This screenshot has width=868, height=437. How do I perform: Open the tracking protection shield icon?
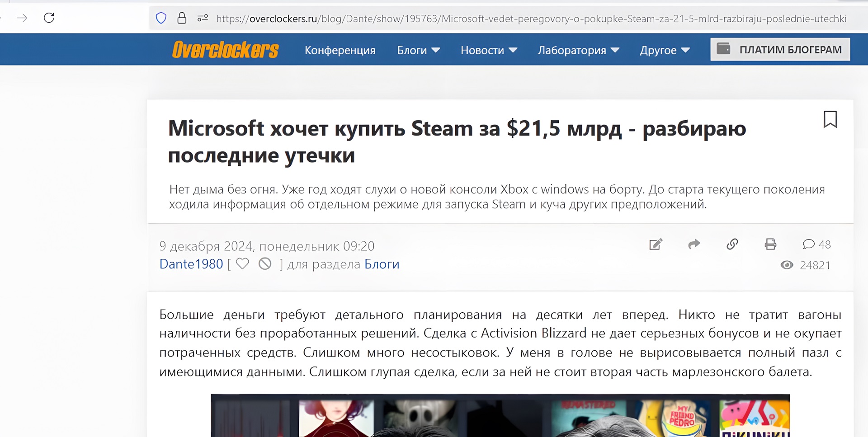(x=161, y=18)
